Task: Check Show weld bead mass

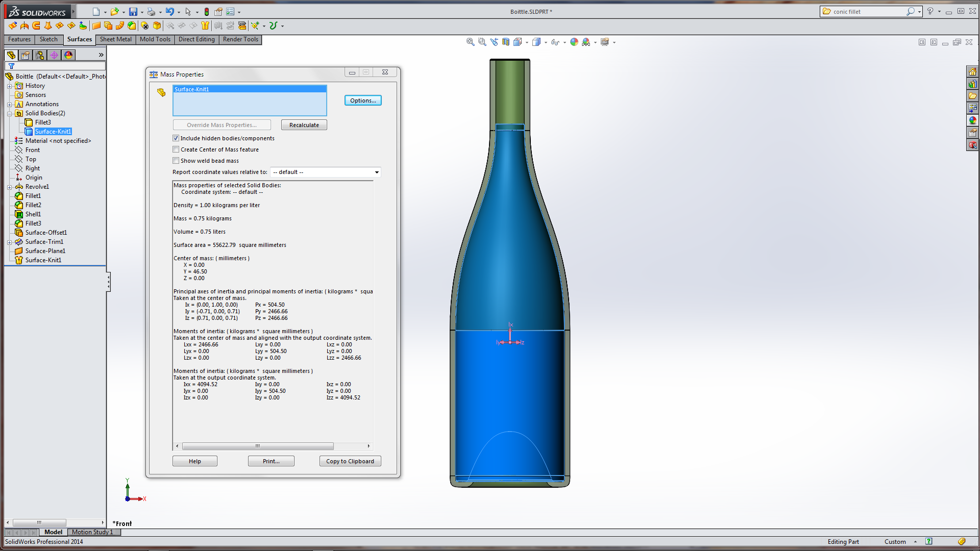Action: (176, 161)
